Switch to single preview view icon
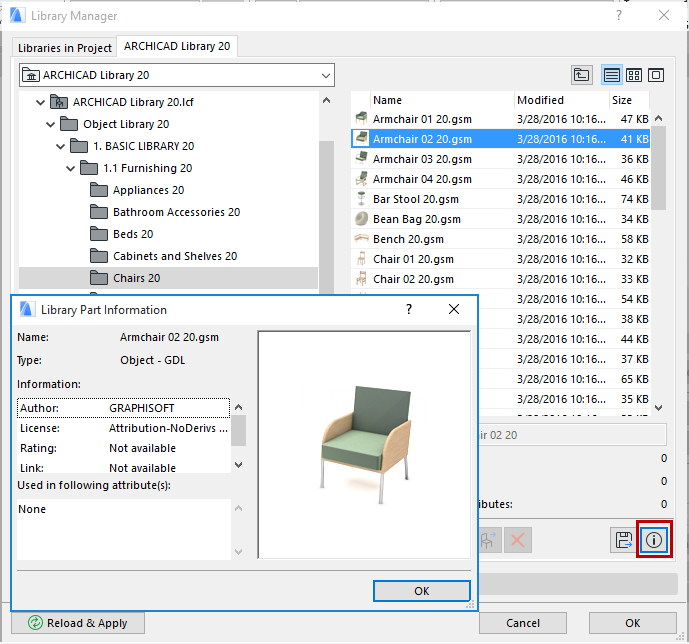 coord(656,75)
